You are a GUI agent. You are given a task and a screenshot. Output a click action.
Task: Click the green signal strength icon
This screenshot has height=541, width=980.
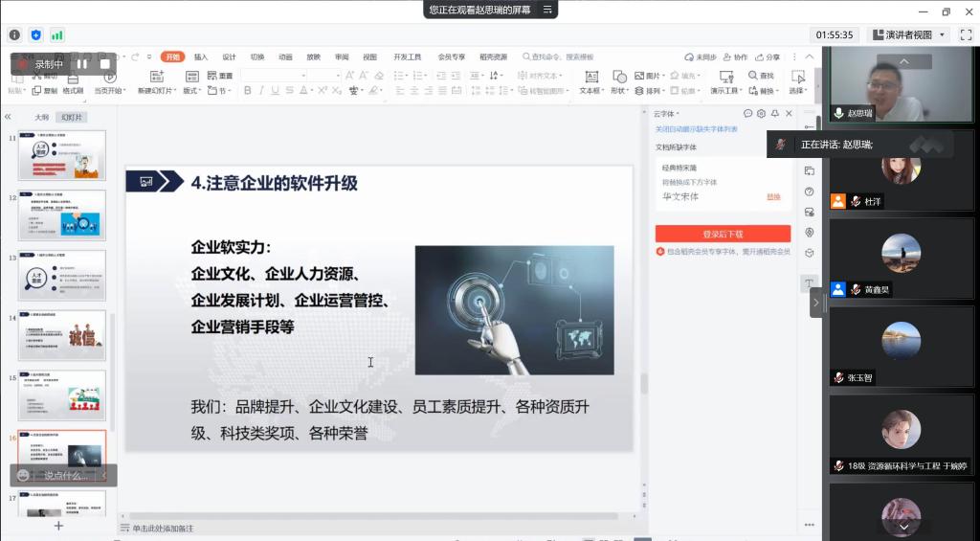click(x=57, y=34)
